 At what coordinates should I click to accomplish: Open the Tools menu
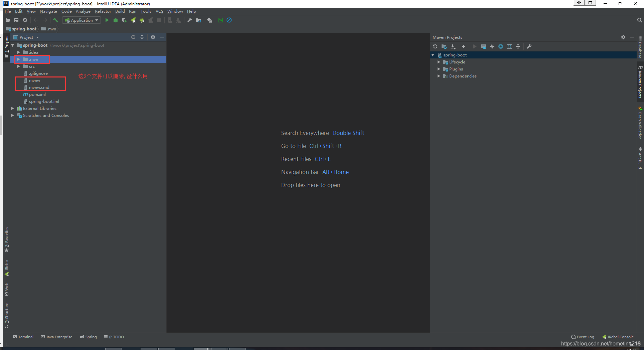click(146, 11)
